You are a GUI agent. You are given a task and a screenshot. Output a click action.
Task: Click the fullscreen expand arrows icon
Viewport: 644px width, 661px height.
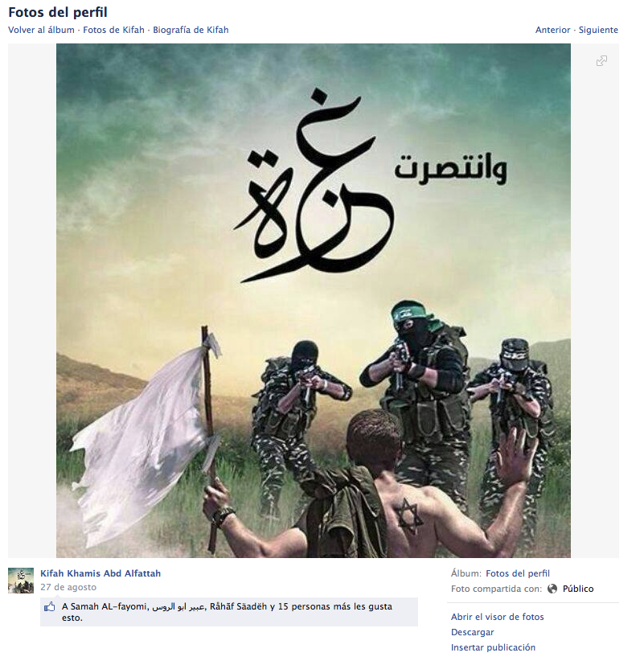tap(601, 60)
